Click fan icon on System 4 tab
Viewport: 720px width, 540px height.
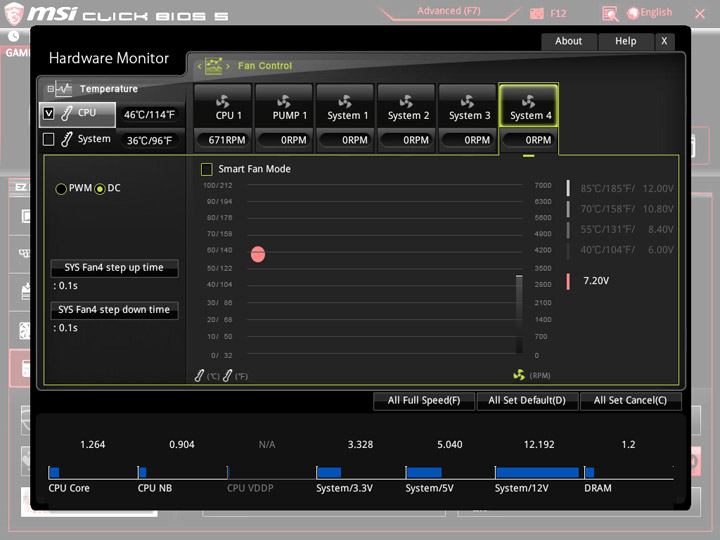[x=529, y=101]
